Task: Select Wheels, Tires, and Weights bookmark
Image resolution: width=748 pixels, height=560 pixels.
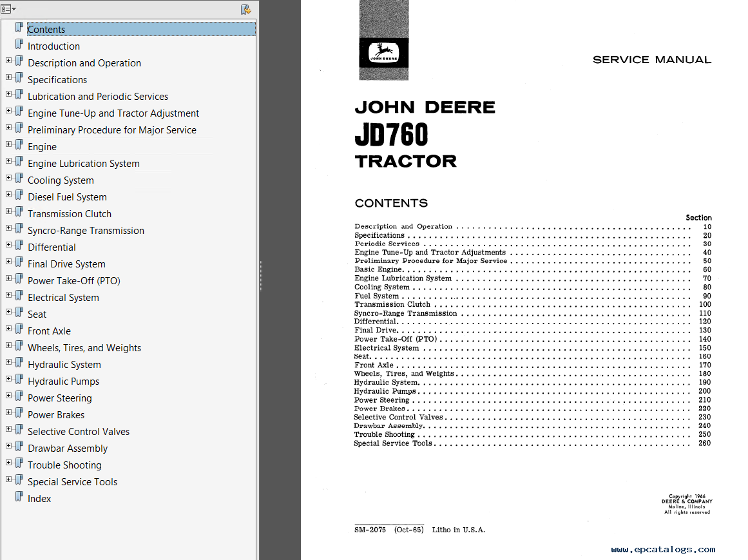Action: pyautogui.click(x=84, y=348)
